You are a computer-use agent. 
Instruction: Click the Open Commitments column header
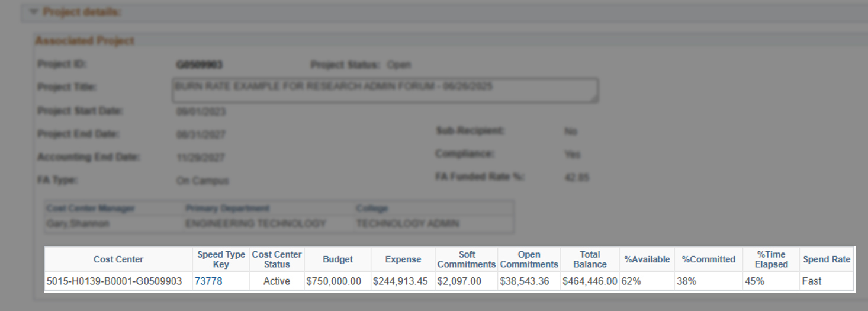click(x=529, y=259)
